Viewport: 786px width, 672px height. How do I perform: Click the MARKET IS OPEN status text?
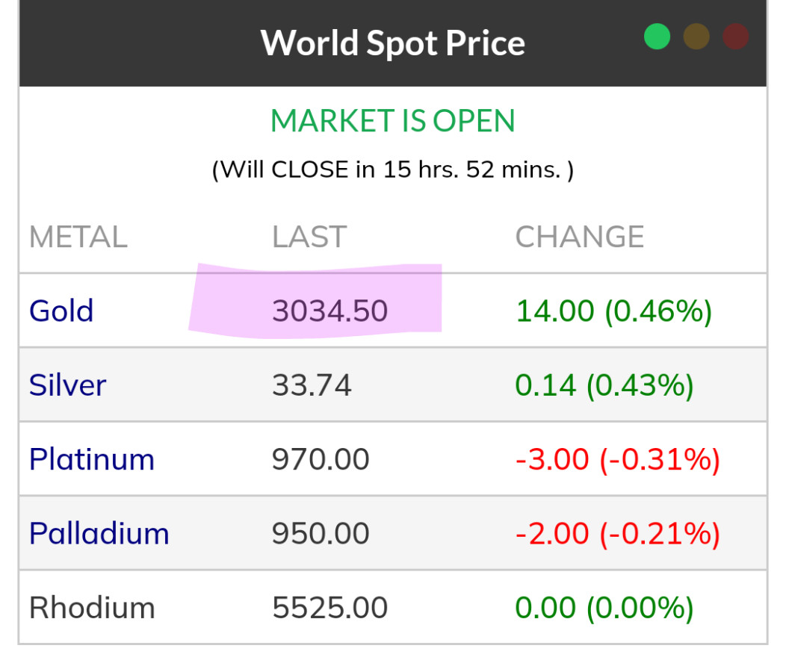(x=392, y=121)
